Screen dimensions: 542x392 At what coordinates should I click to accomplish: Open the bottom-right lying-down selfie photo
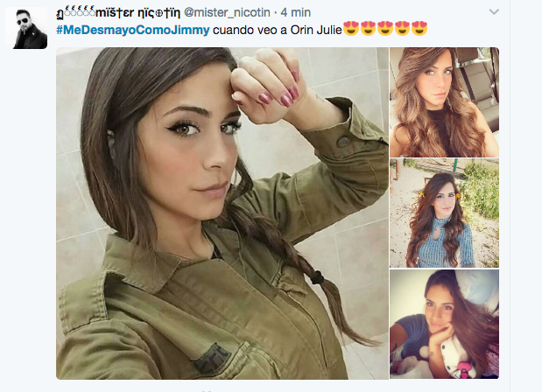(444, 325)
